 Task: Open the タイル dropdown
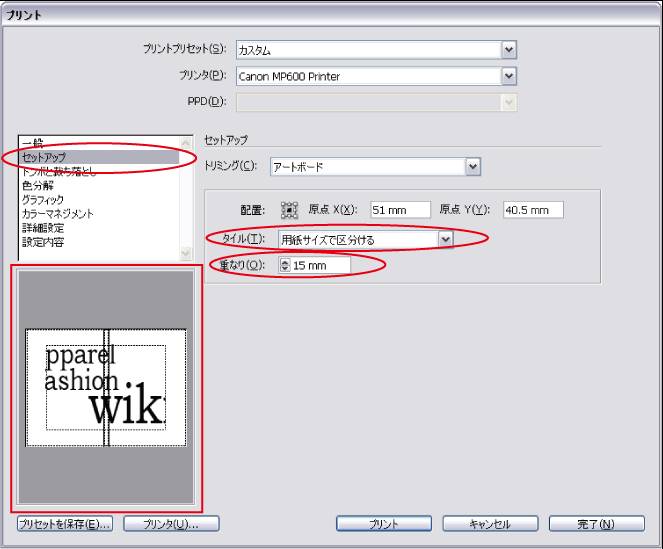tap(445, 238)
